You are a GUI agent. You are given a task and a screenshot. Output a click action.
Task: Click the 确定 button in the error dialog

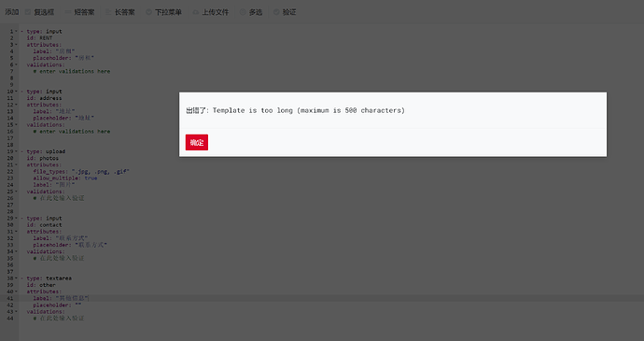pos(197,142)
